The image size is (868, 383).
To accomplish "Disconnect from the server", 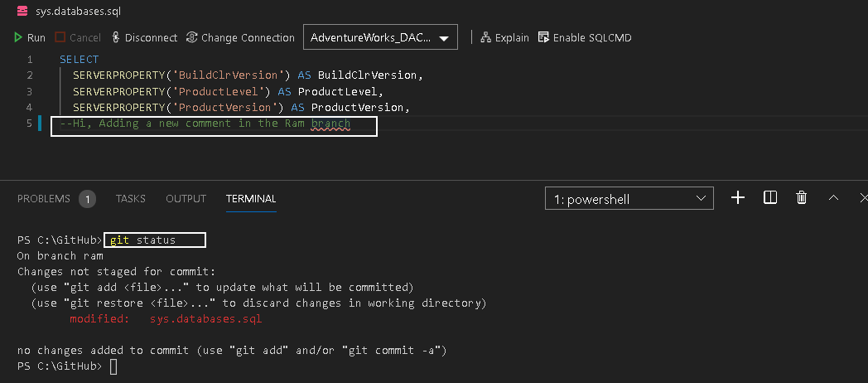I will 144,37.
